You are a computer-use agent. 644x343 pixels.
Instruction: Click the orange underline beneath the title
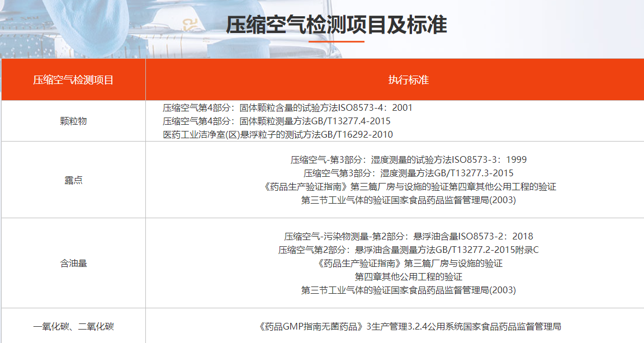(336, 41)
